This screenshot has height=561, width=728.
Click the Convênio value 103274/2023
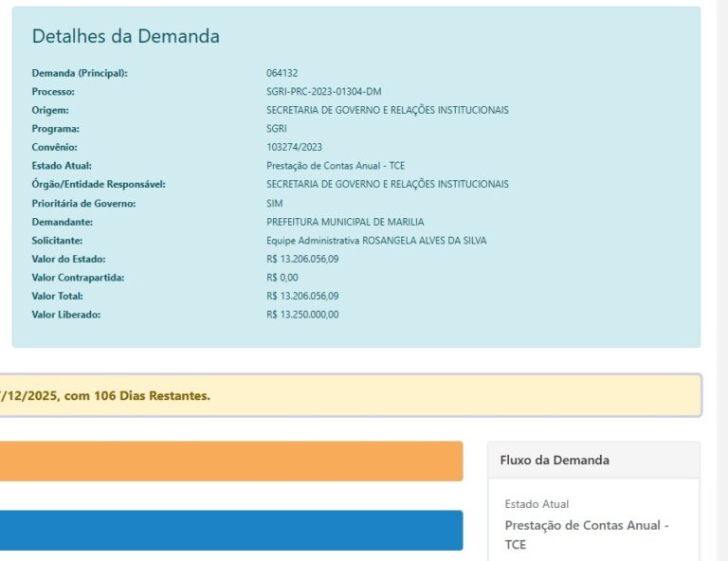point(295,147)
